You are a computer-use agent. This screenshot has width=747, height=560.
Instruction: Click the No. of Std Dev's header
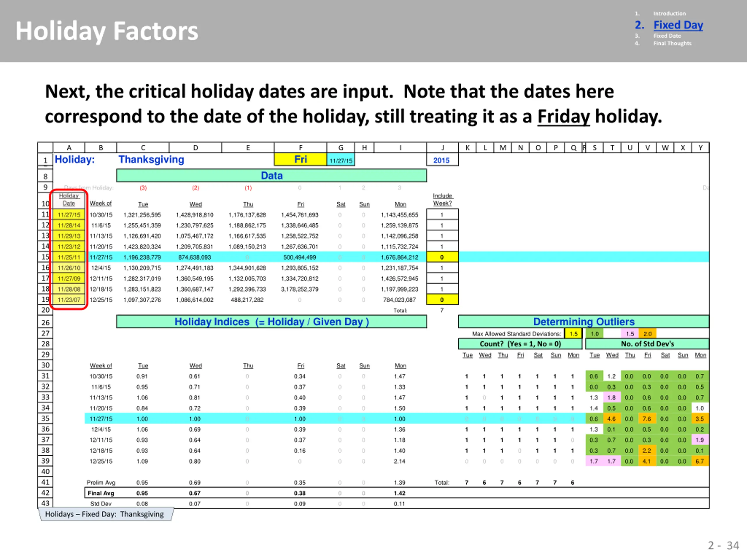[647, 344]
